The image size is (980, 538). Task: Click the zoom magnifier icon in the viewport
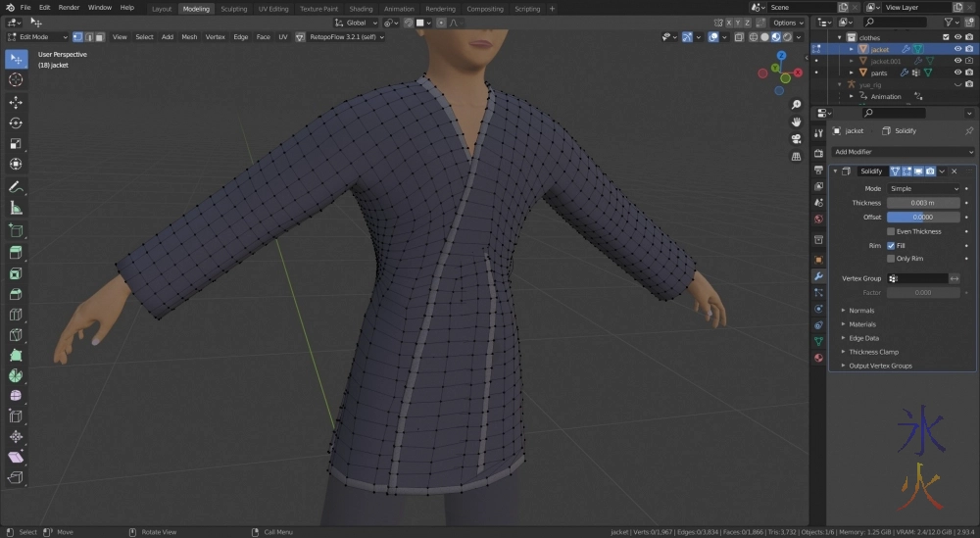coord(796,106)
